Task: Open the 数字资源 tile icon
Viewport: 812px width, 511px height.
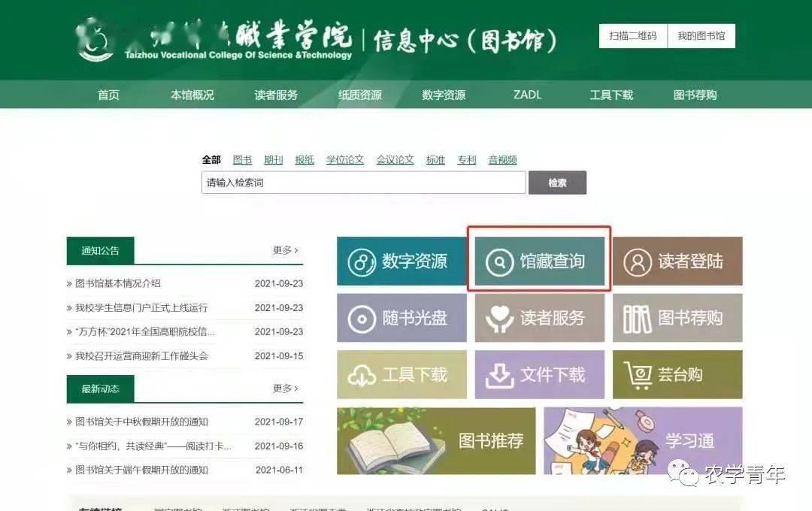Action: click(401, 261)
